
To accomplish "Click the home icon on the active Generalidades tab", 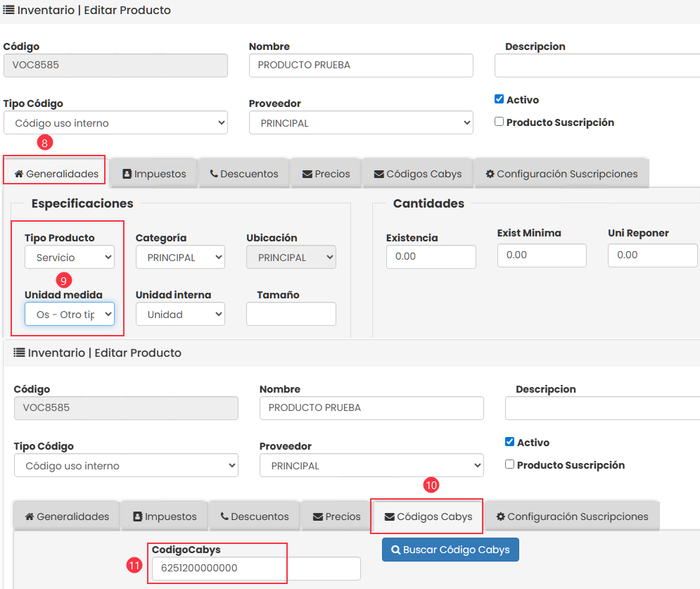I will pos(19,174).
